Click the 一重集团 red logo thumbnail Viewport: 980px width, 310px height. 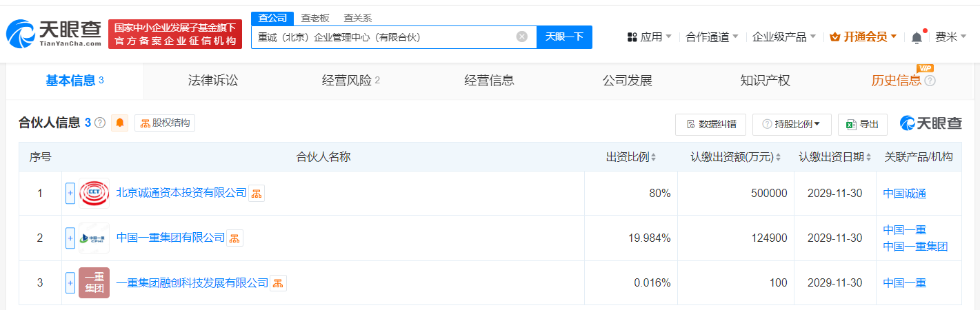[94, 282]
